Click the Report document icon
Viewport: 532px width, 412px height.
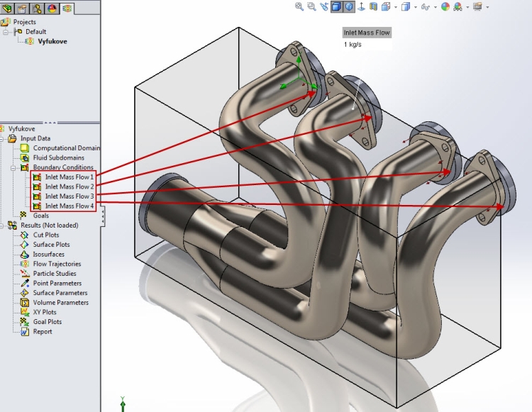24,332
